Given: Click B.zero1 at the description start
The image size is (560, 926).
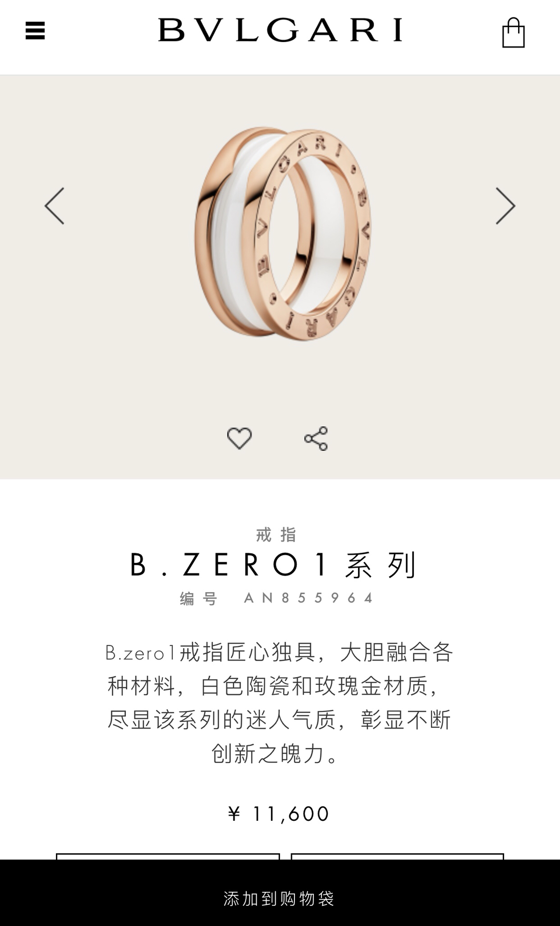Looking at the screenshot, I should tap(141, 653).
